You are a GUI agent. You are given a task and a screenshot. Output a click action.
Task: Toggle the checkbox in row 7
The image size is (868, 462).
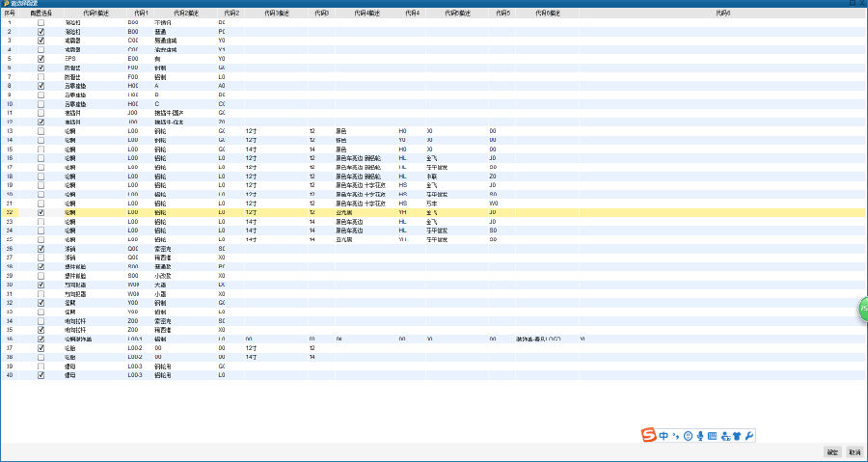(x=41, y=77)
